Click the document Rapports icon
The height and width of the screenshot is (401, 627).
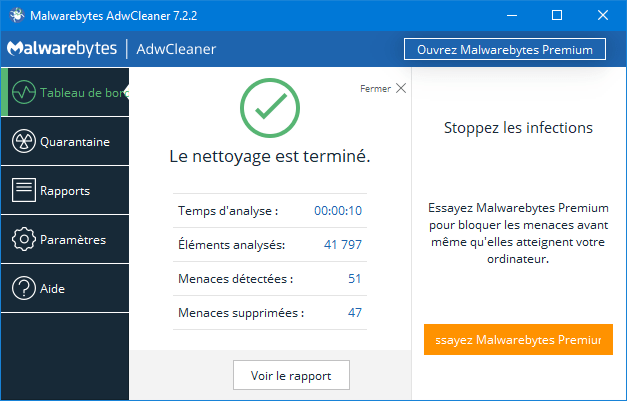click(x=24, y=190)
